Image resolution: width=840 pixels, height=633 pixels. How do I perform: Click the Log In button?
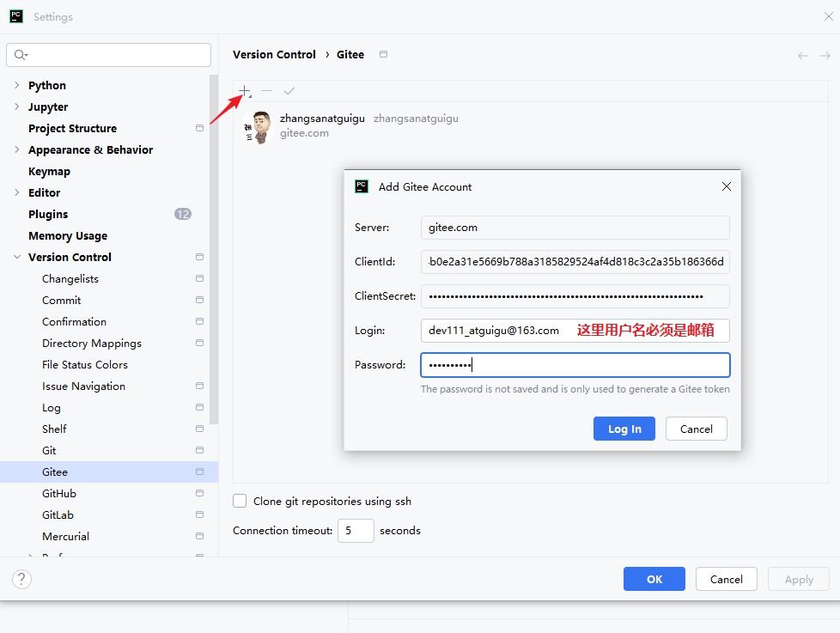point(624,429)
